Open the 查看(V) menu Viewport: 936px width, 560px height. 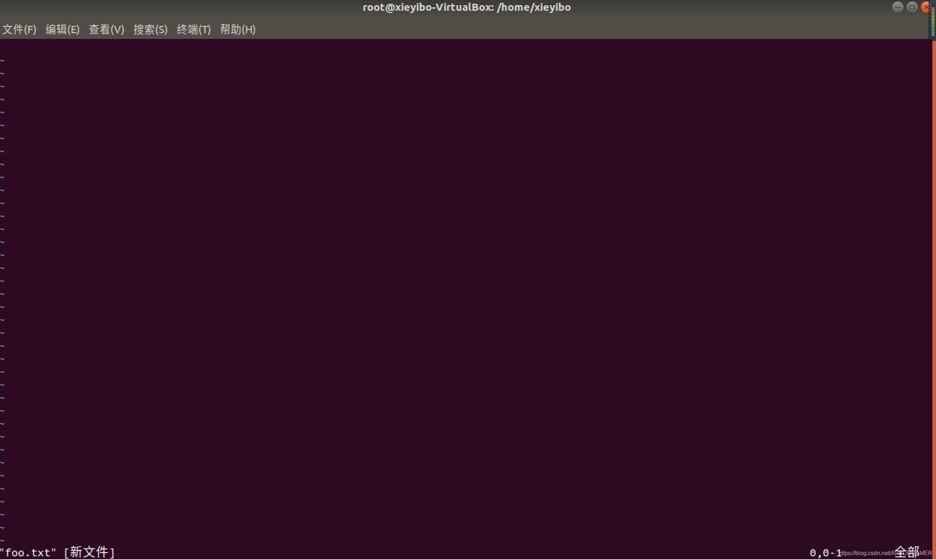coord(106,30)
